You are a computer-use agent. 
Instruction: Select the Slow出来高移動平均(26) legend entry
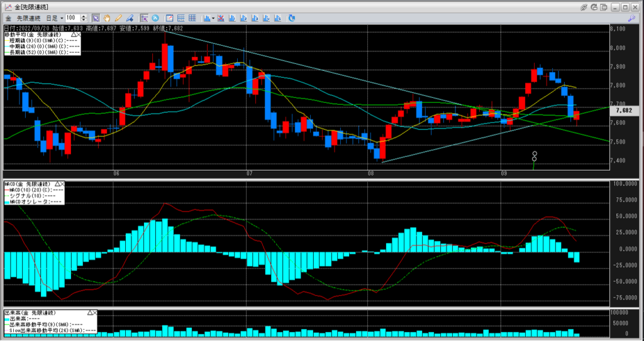(x=50, y=330)
